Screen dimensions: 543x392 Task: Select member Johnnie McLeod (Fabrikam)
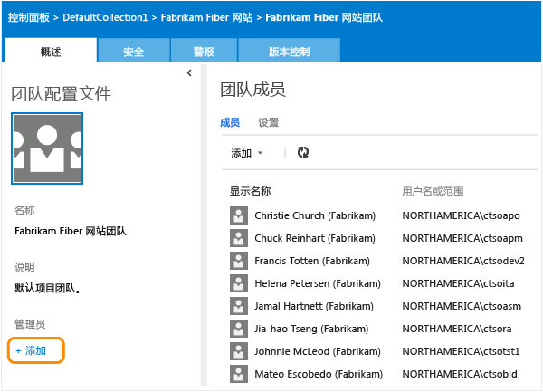tap(318, 351)
